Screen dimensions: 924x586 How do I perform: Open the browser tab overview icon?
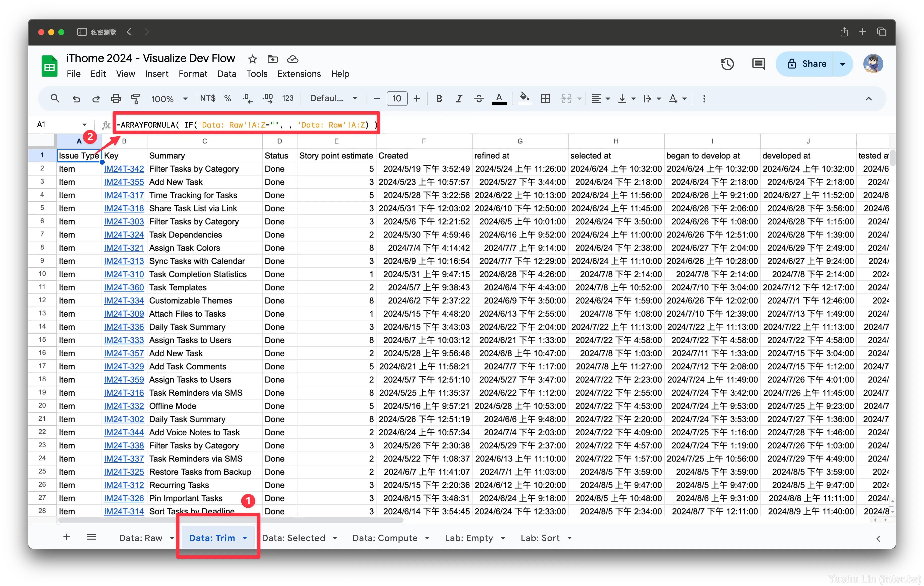click(x=881, y=32)
